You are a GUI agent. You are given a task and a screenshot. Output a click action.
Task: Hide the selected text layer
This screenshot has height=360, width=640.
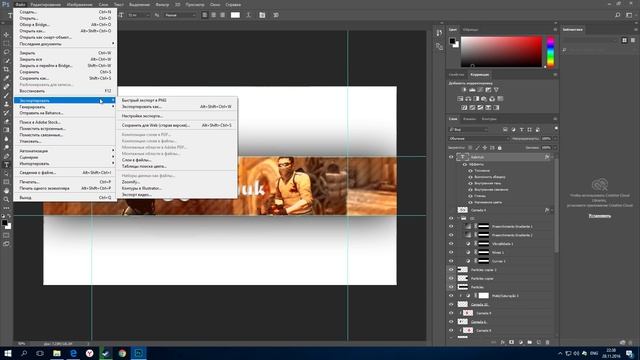[451, 157]
